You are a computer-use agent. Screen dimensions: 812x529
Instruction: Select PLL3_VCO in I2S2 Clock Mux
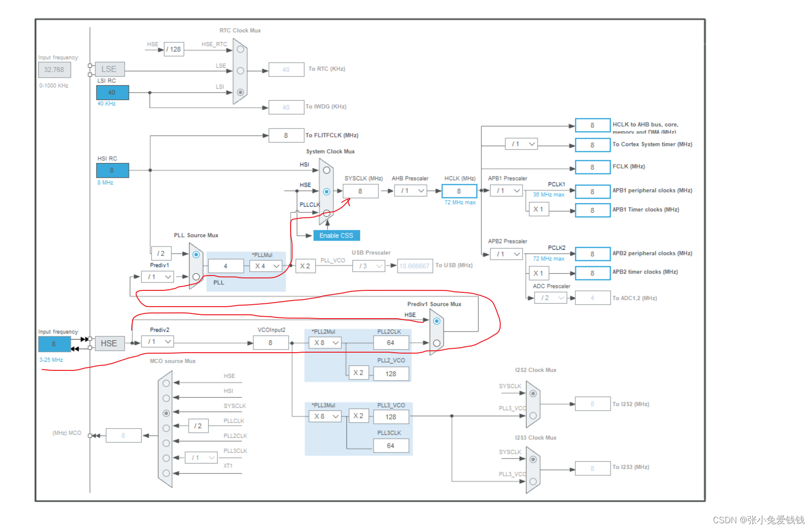point(533,415)
